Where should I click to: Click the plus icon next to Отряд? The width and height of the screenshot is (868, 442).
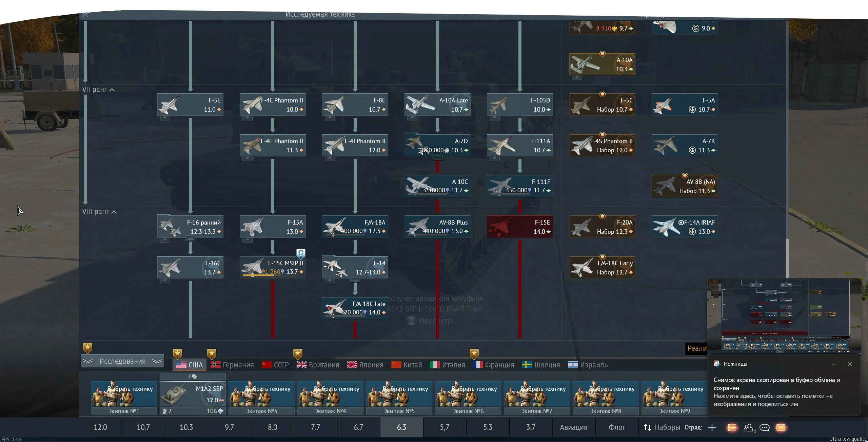tap(712, 427)
